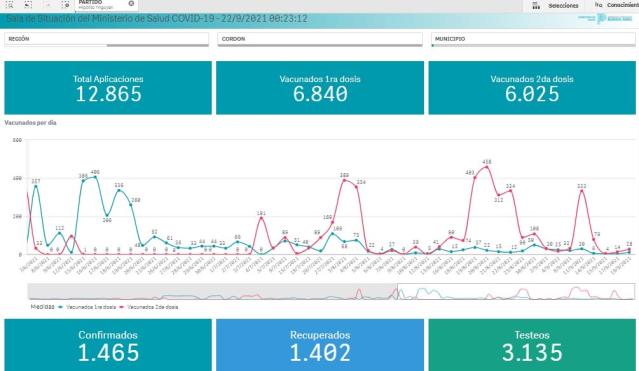
Task: Click the Testeos KPI tile
Action: (x=532, y=345)
